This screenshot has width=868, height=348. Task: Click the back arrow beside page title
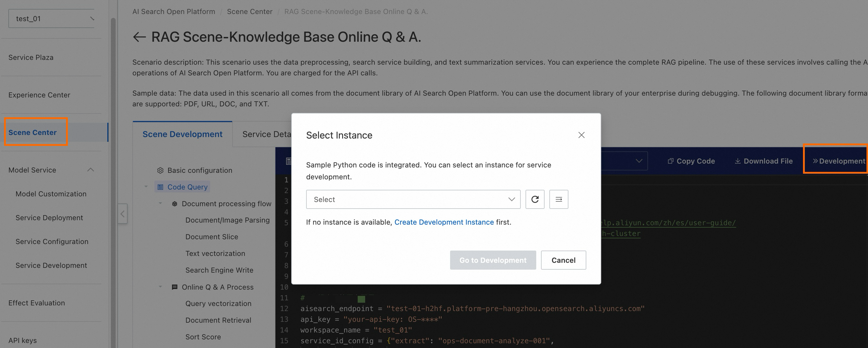139,37
